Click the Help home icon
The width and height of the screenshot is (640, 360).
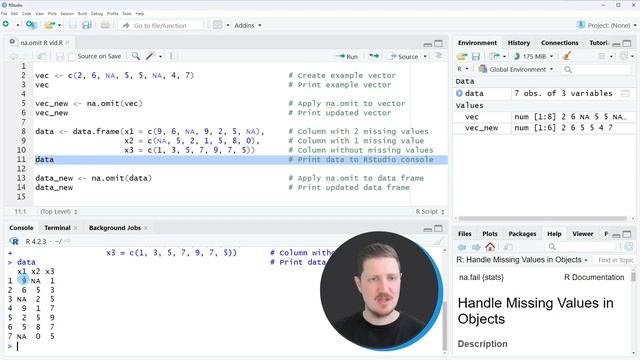490,247
